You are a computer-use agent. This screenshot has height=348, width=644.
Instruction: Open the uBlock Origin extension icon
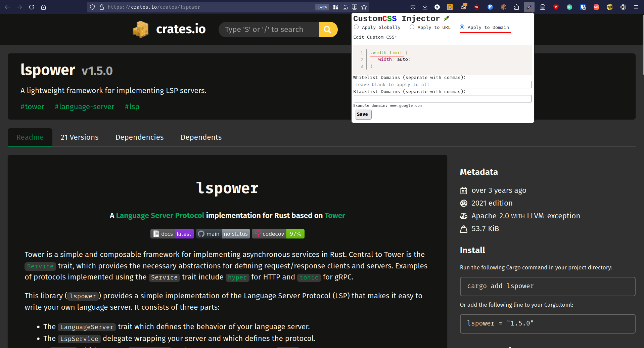tap(476, 7)
